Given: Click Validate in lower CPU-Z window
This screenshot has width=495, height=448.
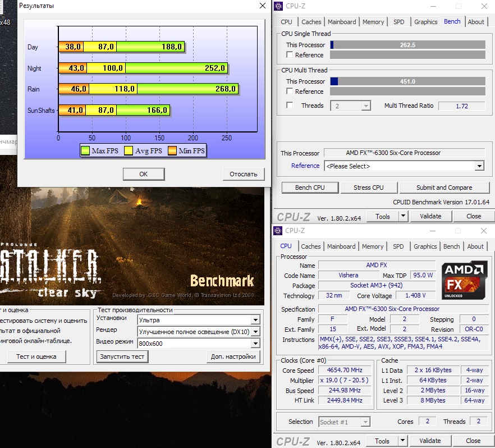Looking at the screenshot, I should point(430,441).
